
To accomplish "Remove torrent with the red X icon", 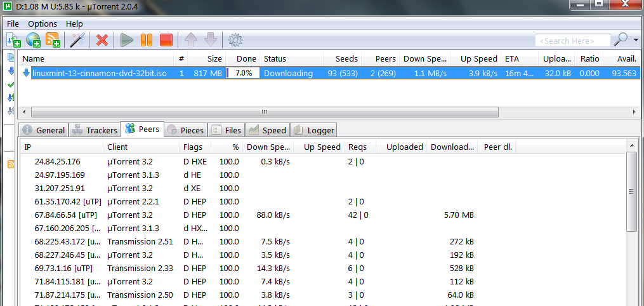I will click(x=102, y=40).
